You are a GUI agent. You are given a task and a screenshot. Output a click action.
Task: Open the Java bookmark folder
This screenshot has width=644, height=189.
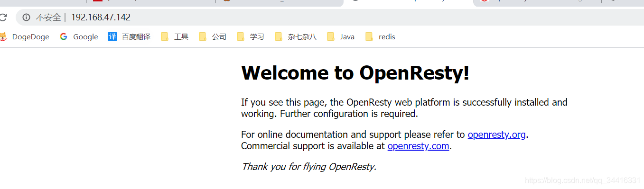341,36
